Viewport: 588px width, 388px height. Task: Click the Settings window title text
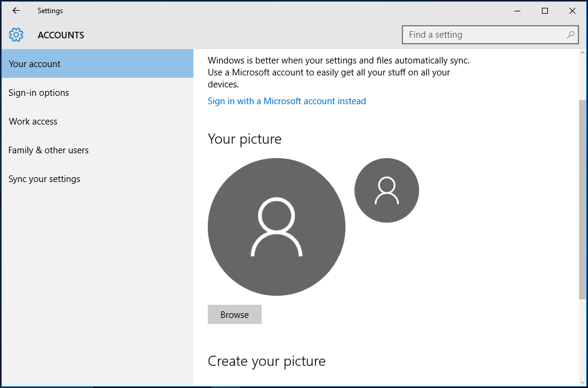[50, 11]
